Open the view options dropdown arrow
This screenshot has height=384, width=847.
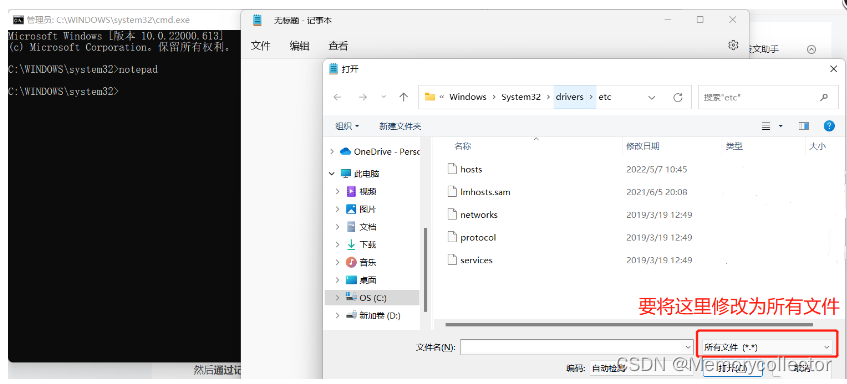781,126
